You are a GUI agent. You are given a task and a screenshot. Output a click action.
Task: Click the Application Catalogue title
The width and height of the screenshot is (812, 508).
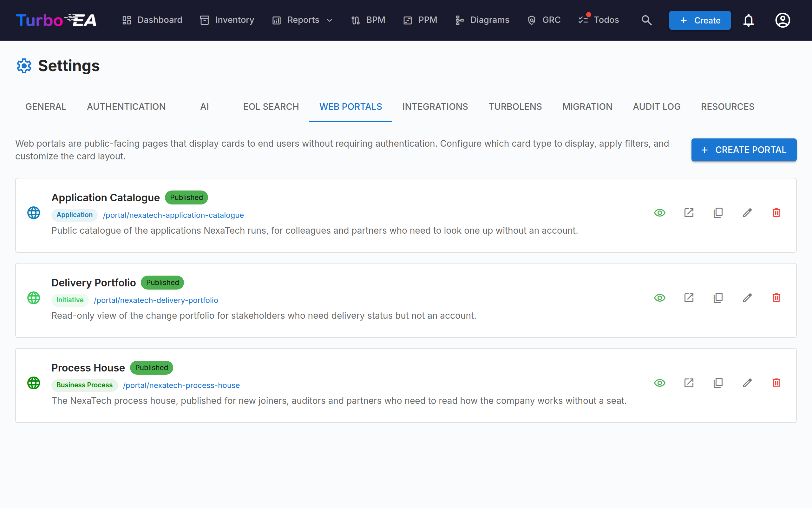point(105,197)
